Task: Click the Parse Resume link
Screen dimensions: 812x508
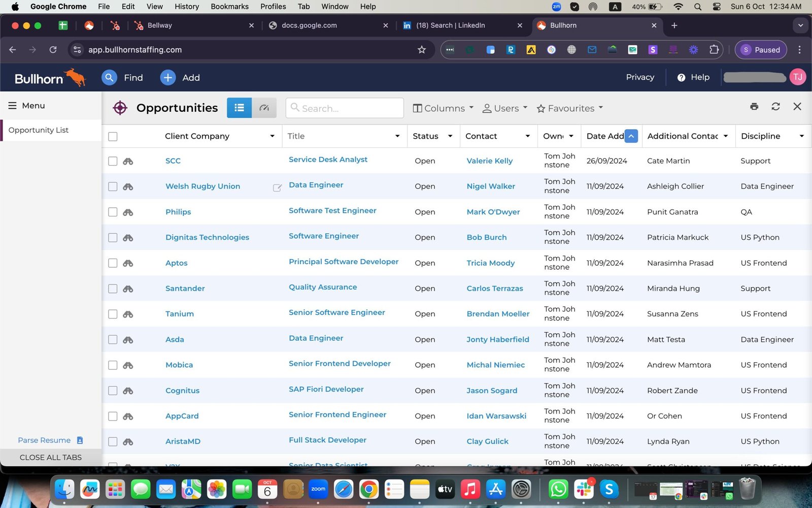Action: (44, 440)
